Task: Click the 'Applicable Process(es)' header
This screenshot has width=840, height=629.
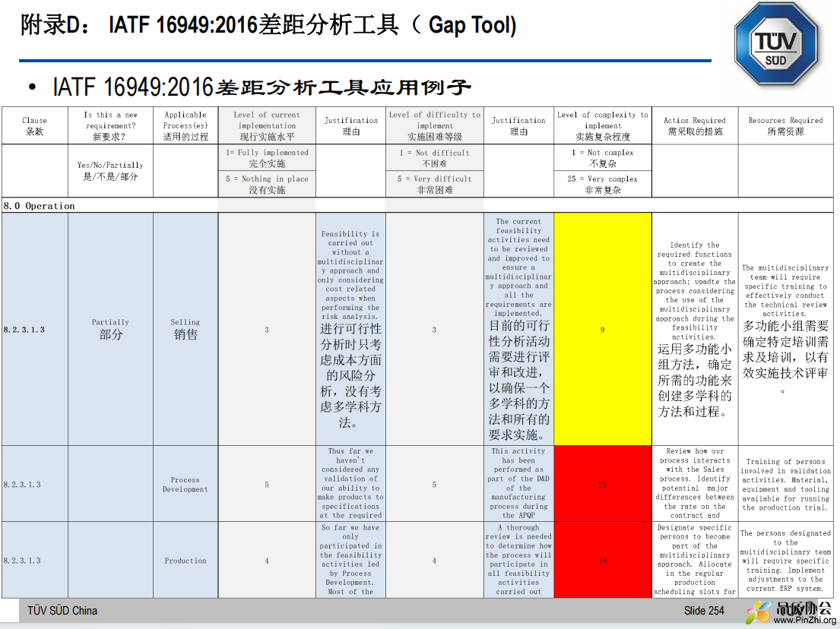Action: pos(185,126)
